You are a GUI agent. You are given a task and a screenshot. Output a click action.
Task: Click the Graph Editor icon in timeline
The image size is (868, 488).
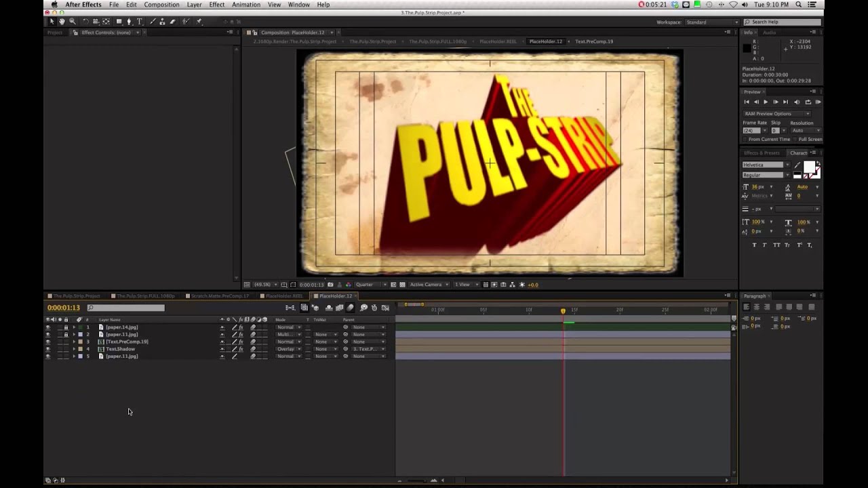point(385,308)
